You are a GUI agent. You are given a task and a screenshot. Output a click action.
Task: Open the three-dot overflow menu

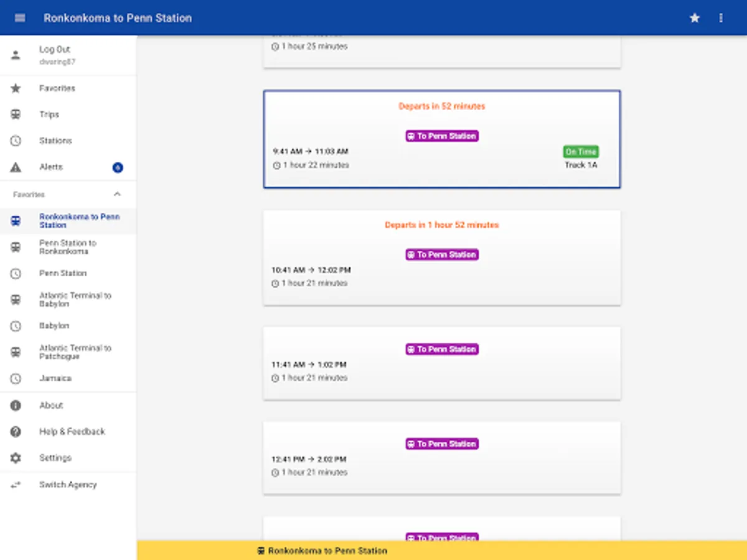click(x=721, y=18)
